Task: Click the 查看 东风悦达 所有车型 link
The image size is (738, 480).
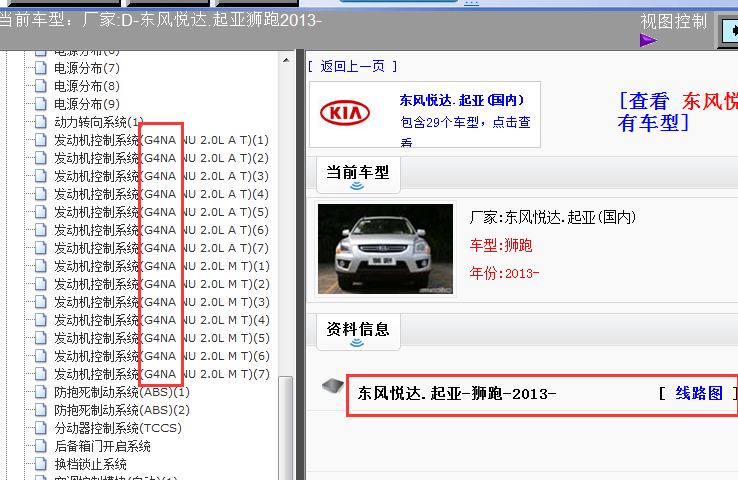Action: 678,112
